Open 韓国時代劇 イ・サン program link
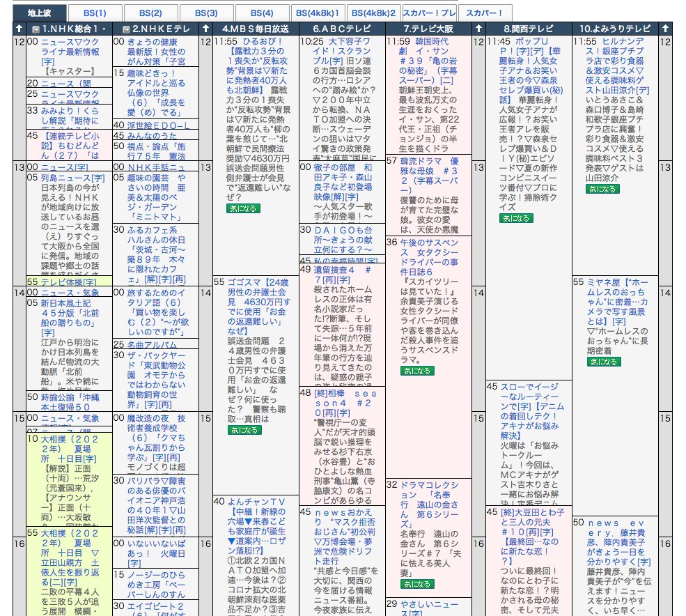 coord(428,61)
